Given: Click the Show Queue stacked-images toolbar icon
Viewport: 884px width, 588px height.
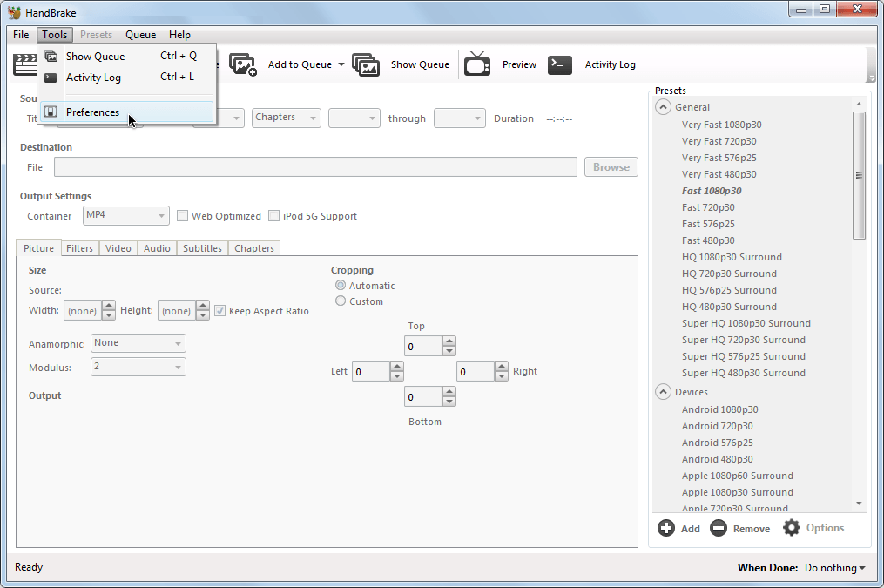Looking at the screenshot, I should pyautogui.click(x=366, y=64).
